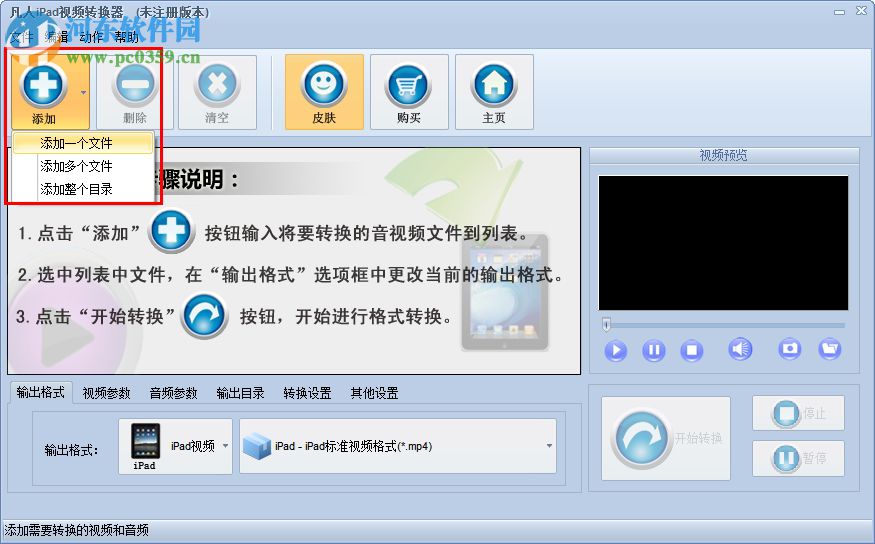Click the Pause button in video preview
This screenshot has width=875, height=544.
point(653,350)
